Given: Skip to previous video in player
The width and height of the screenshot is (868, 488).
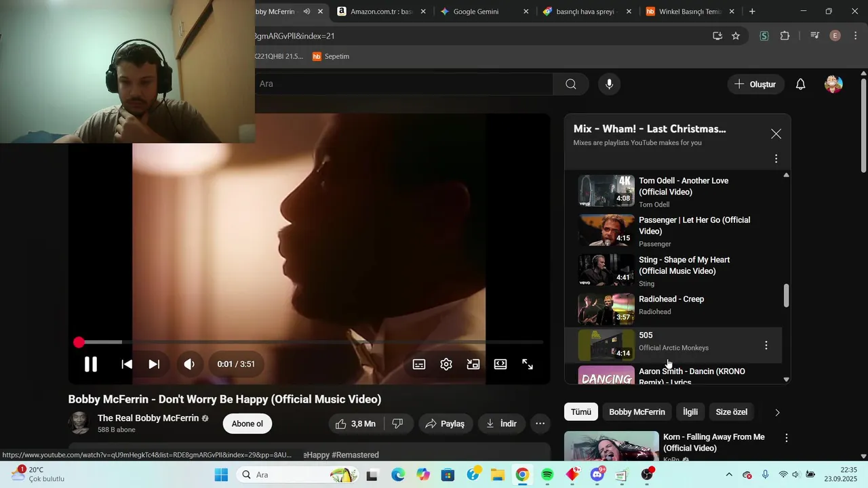Looking at the screenshot, I should [x=127, y=364].
